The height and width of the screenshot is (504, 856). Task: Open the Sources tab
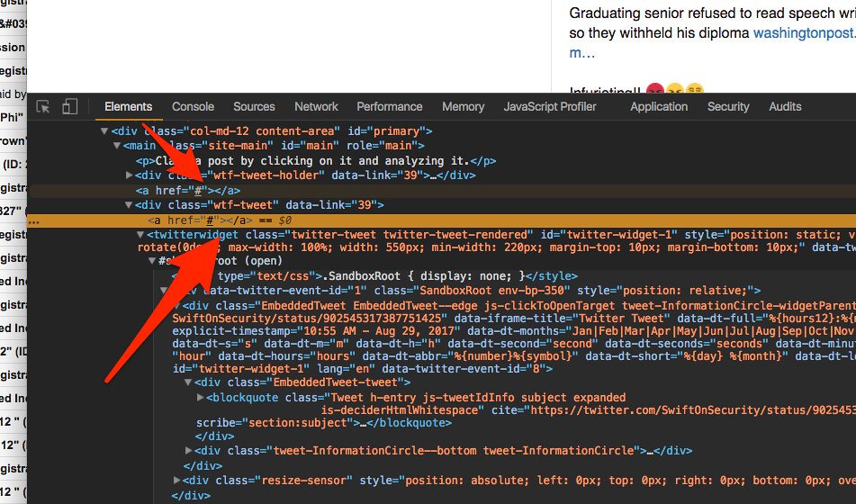pos(254,106)
